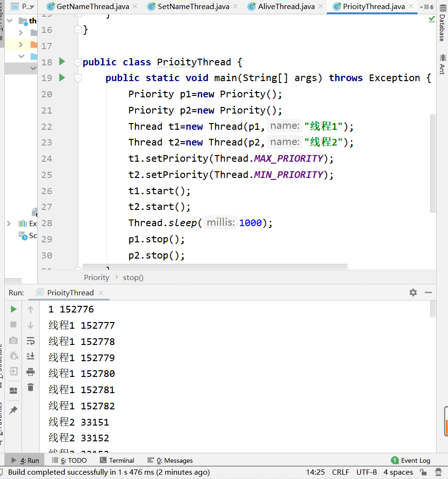Image resolution: width=448 pixels, height=479 pixels.
Task: Change file encoding UTF-8
Action: (x=366, y=472)
